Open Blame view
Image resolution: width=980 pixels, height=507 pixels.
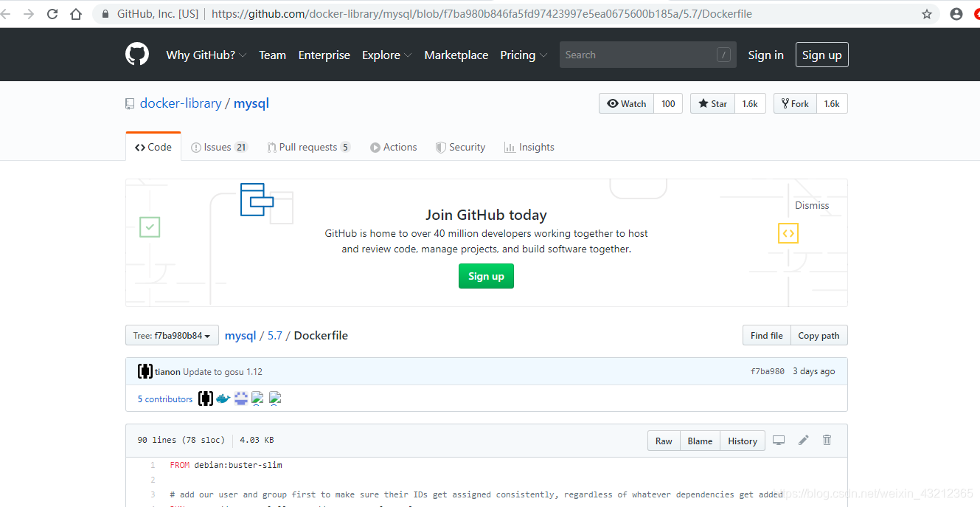pyautogui.click(x=700, y=441)
